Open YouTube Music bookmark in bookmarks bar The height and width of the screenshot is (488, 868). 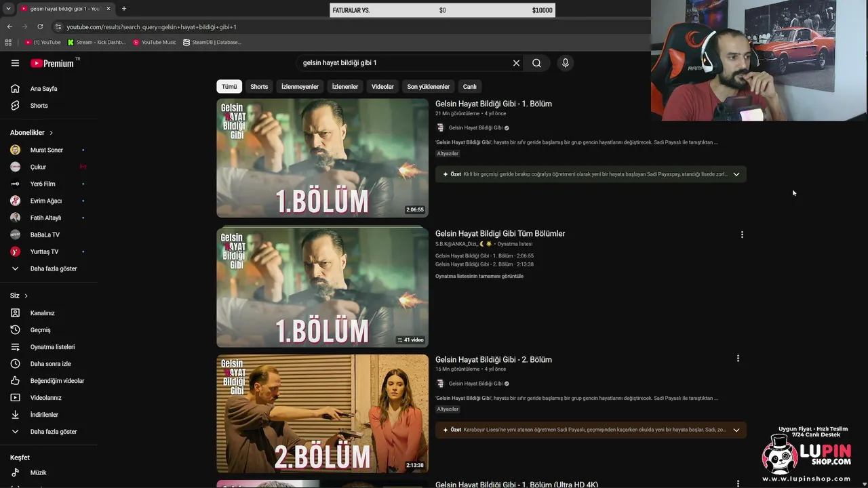click(155, 42)
